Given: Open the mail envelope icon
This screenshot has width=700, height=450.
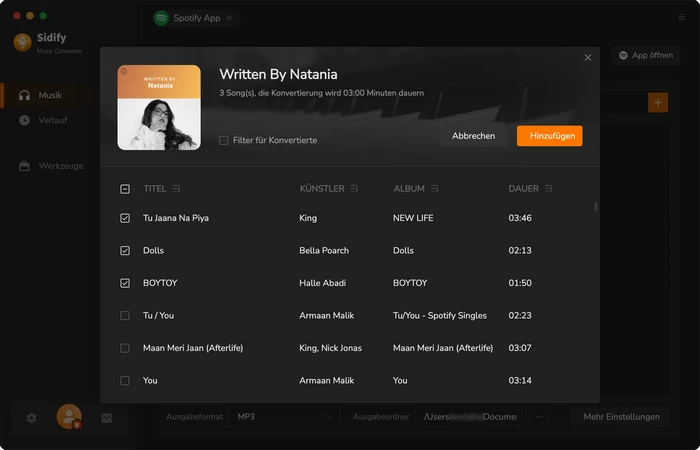Looking at the screenshot, I should (106, 418).
